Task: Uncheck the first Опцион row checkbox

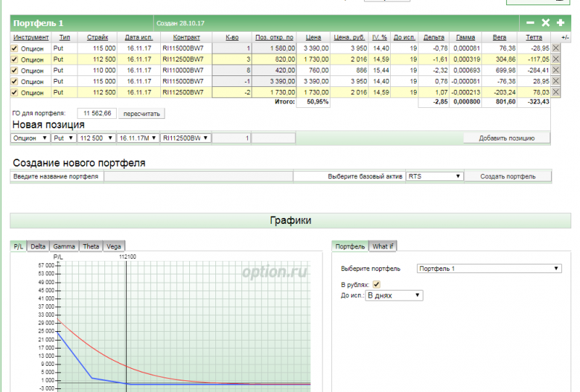Action: 14,48
